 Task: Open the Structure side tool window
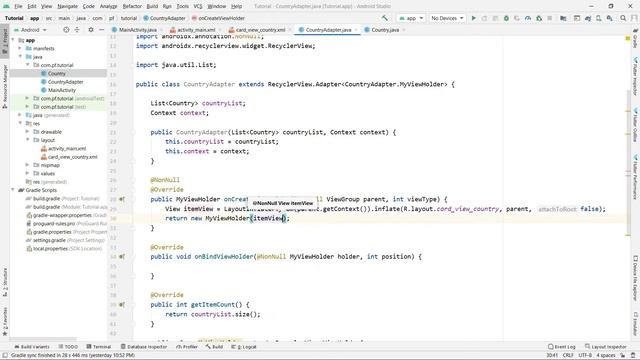(x=5, y=282)
